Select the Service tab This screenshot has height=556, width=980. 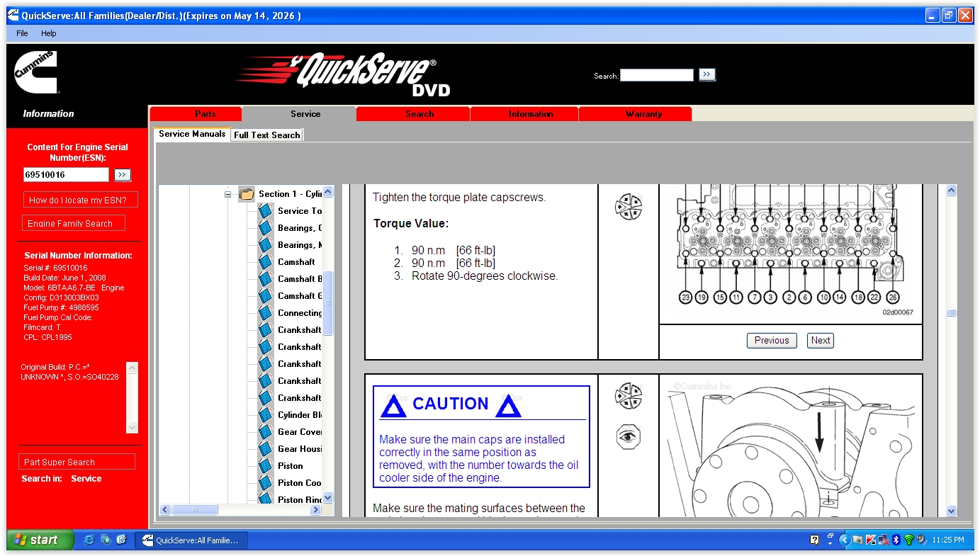[x=299, y=114]
